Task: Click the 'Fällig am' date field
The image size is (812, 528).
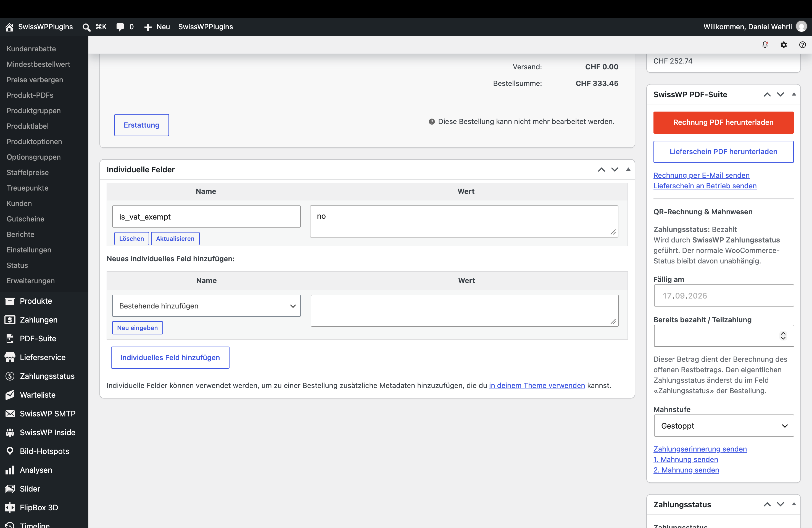Action: click(x=724, y=295)
